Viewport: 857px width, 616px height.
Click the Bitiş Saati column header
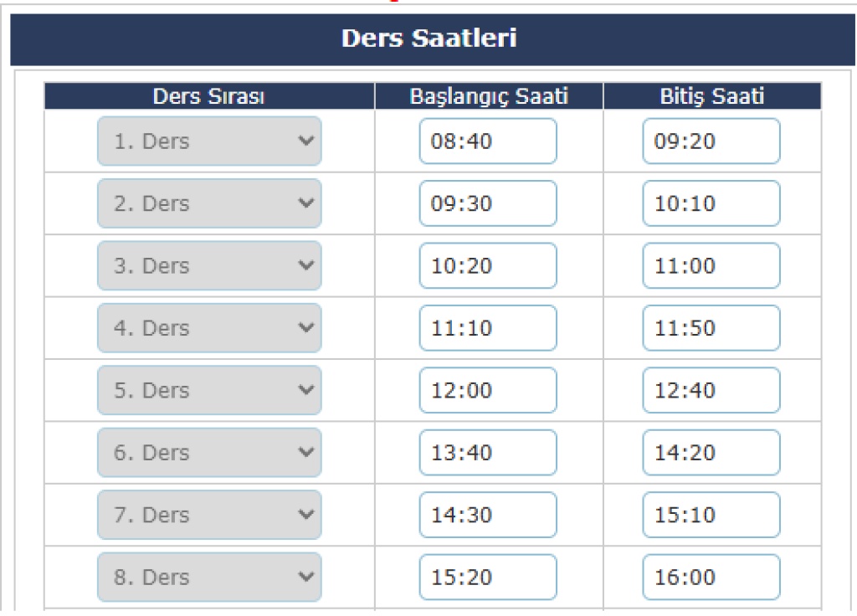pos(712,96)
